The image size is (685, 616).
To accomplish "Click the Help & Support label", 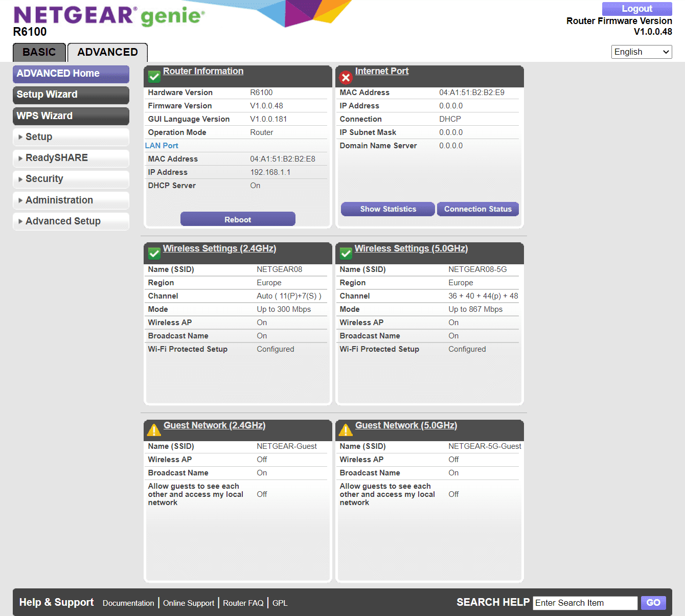I will pyautogui.click(x=56, y=602).
